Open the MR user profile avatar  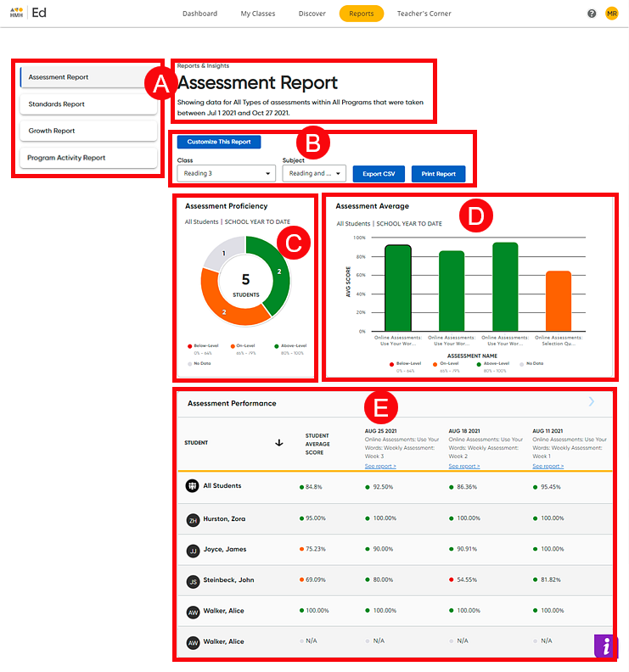click(x=611, y=14)
